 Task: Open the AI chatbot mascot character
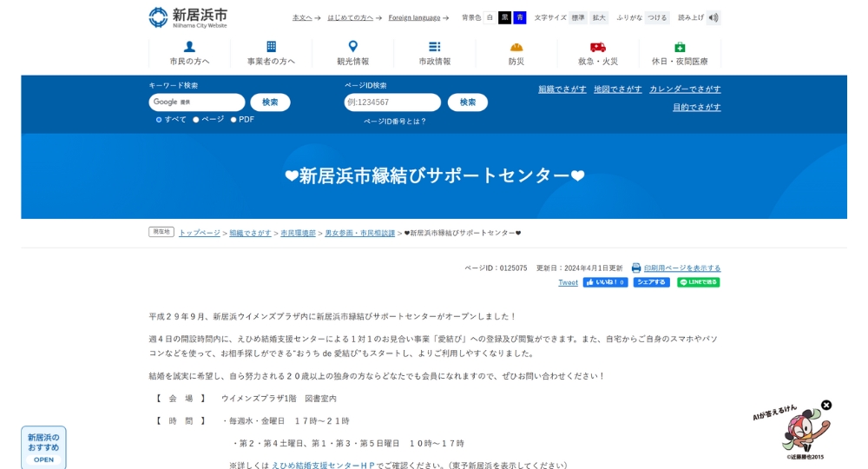[806, 432]
